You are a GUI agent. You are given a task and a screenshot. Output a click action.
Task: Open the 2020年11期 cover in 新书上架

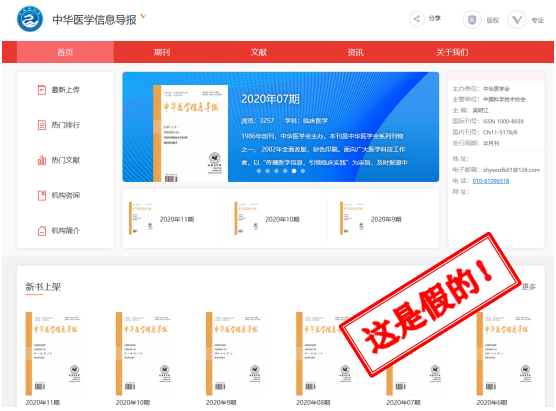(55, 354)
